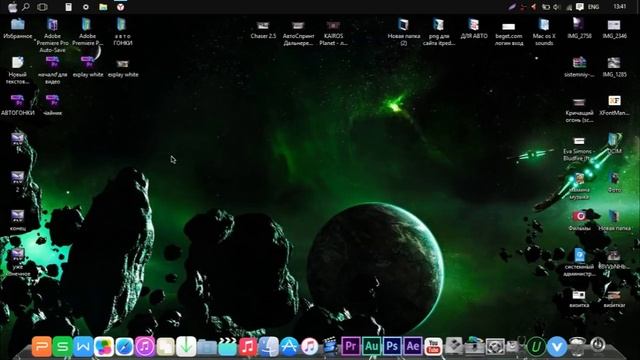Select the IMG_2758 desktop file
Image resolution: width=640 pixels, height=360 pixels.
[x=579, y=29]
